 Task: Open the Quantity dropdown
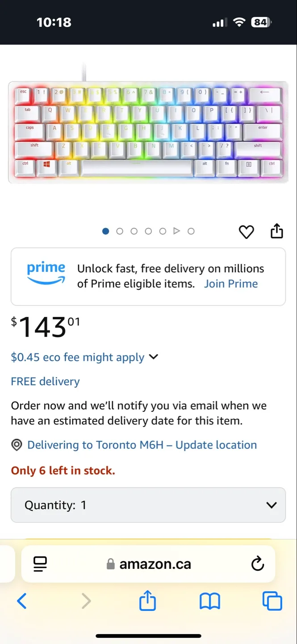148,505
